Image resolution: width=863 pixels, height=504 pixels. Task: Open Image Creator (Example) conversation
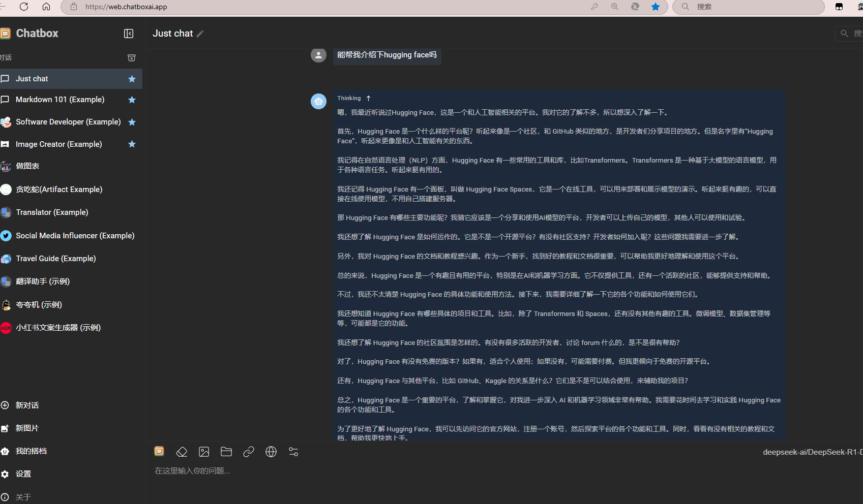71,144
